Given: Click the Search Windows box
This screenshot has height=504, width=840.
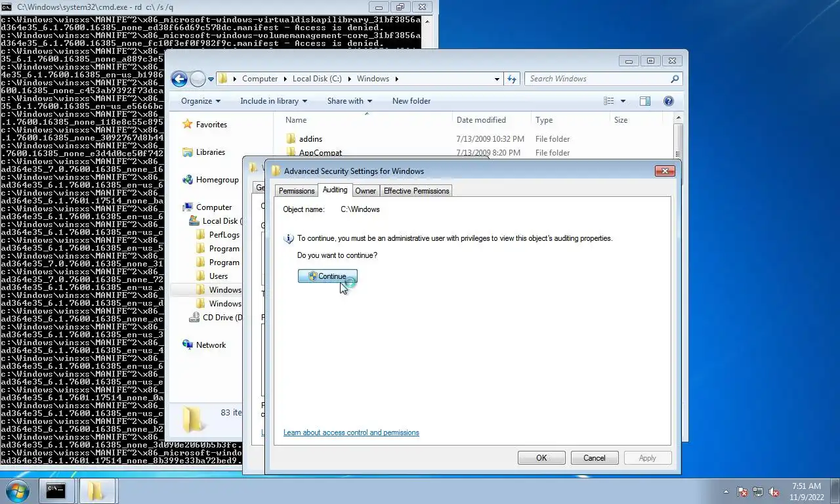Looking at the screenshot, I should 603,79.
